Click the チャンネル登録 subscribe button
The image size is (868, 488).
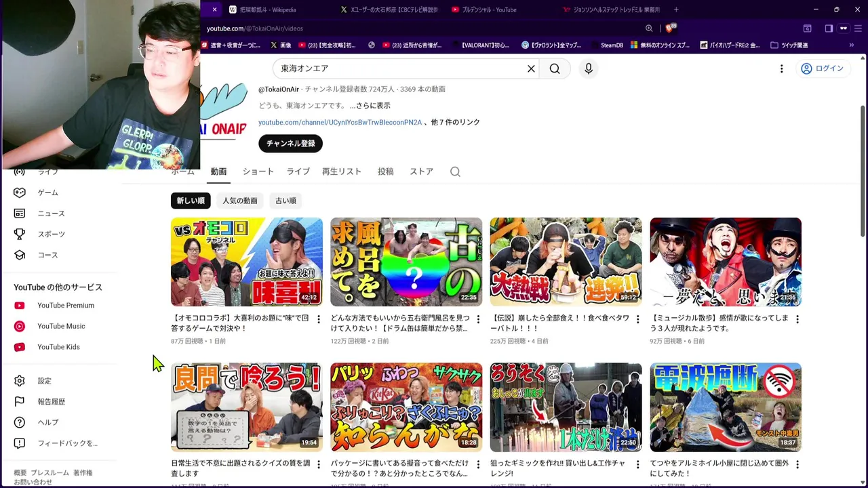tap(290, 144)
